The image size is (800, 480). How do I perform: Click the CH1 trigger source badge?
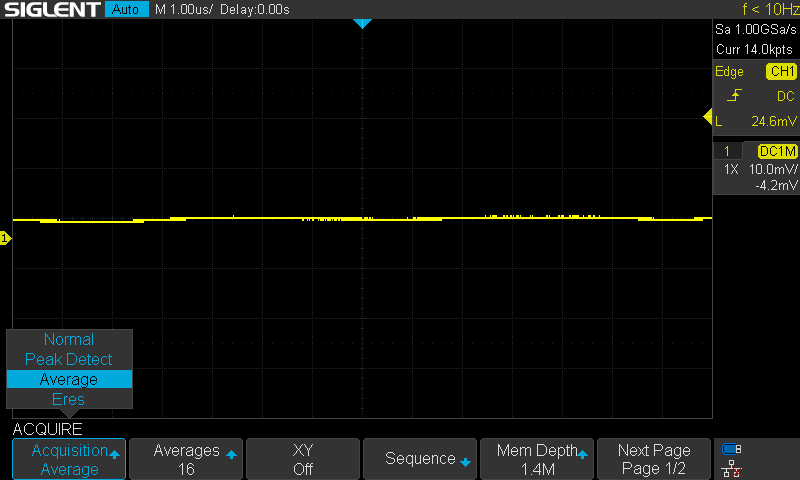(781, 72)
